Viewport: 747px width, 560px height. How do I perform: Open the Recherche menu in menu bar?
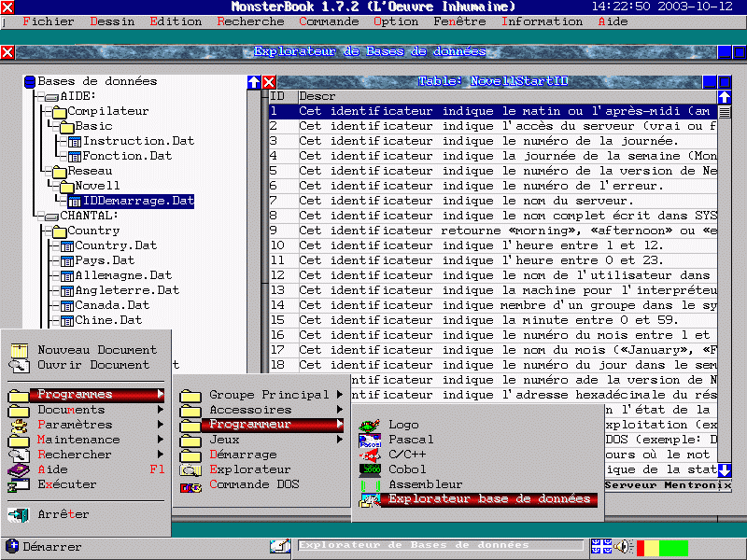(x=250, y=21)
